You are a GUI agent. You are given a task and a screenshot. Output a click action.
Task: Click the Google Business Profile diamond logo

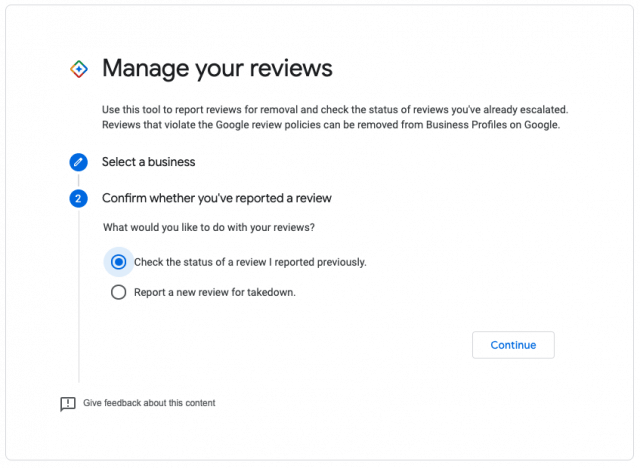pyautogui.click(x=79, y=69)
